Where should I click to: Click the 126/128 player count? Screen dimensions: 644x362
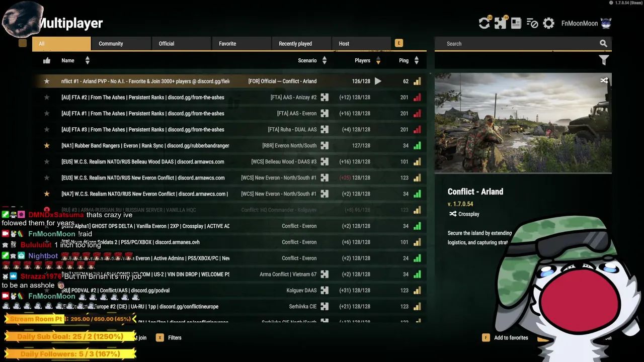coord(361,81)
